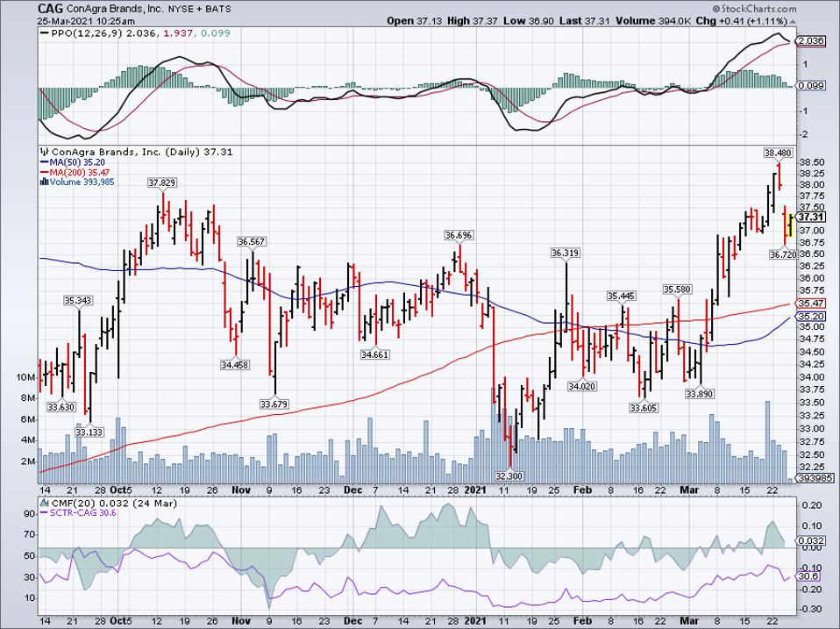Image resolution: width=840 pixels, height=629 pixels.
Task: Click the Chg +0.41 (+1.11%) value
Action: (x=742, y=21)
